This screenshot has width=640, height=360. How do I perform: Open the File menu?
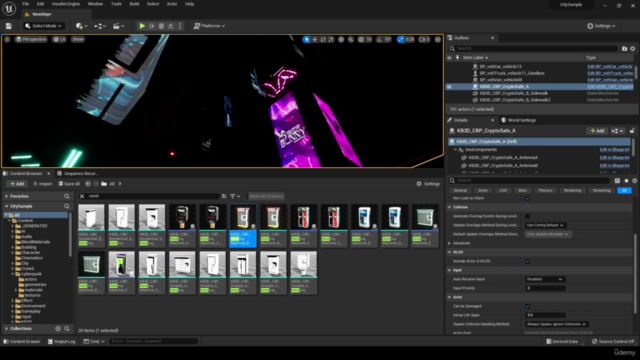pyautogui.click(x=25, y=4)
